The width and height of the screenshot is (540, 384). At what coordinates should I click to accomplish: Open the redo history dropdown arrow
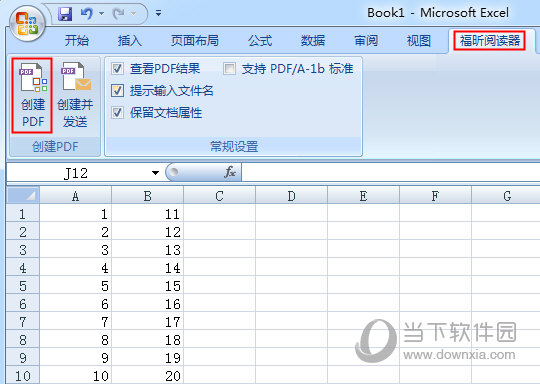(x=134, y=14)
